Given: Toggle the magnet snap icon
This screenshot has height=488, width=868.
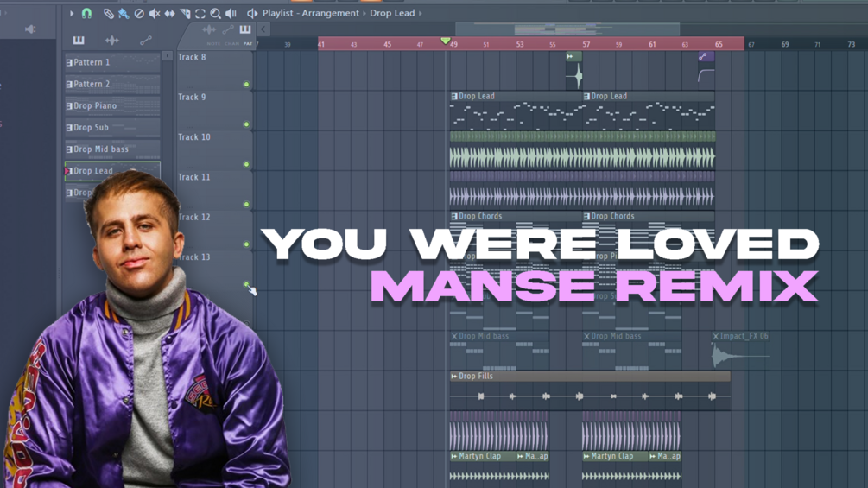Looking at the screenshot, I should (87, 13).
